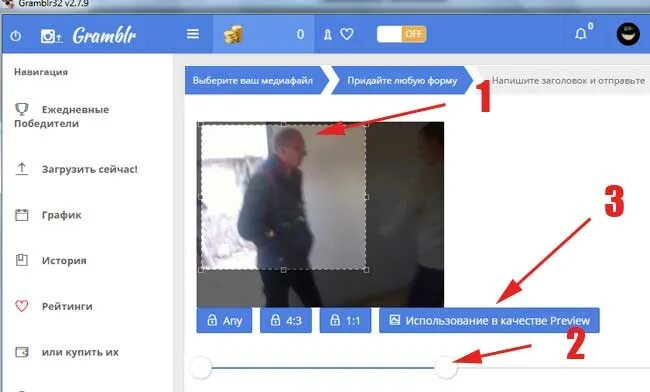
Task: Click the coin balance value 0
Action: coord(301,34)
